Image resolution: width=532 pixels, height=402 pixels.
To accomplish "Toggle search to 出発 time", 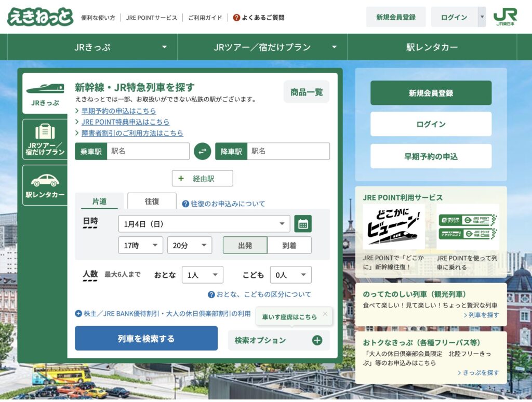I will [245, 245].
